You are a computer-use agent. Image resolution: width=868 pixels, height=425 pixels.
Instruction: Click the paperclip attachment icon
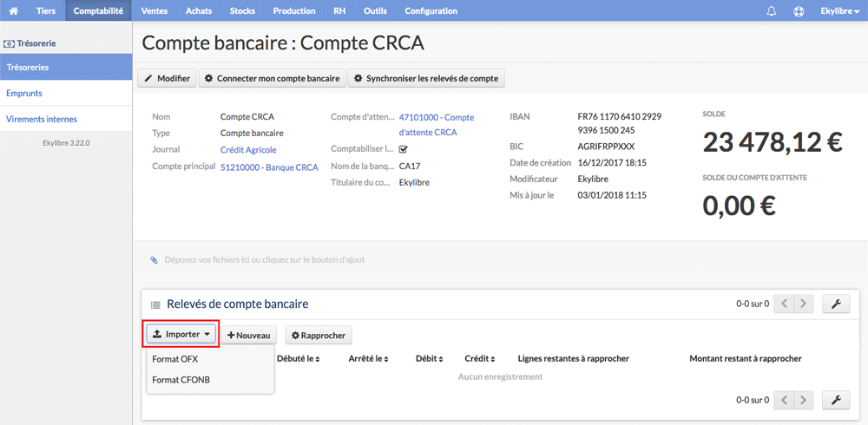(154, 259)
